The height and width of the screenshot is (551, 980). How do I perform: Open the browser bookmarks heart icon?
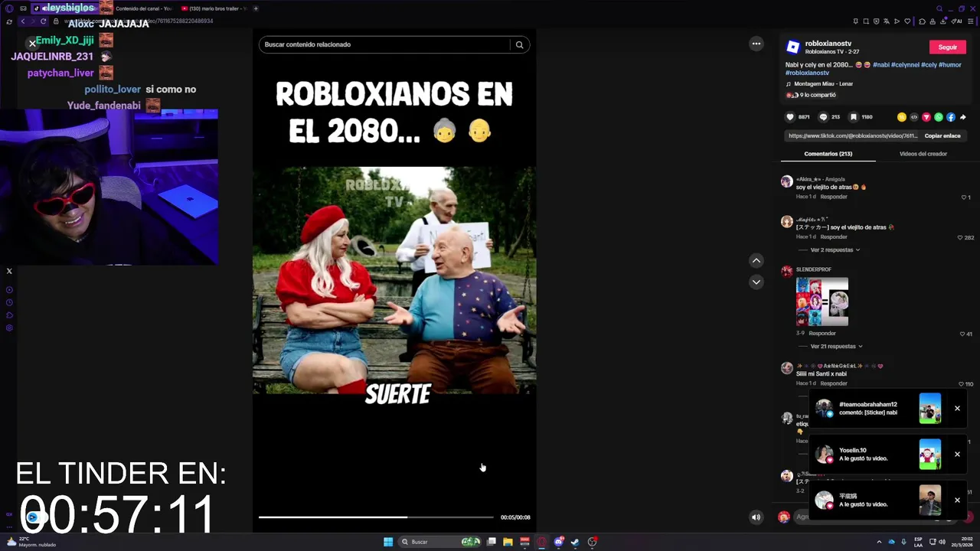tap(907, 21)
